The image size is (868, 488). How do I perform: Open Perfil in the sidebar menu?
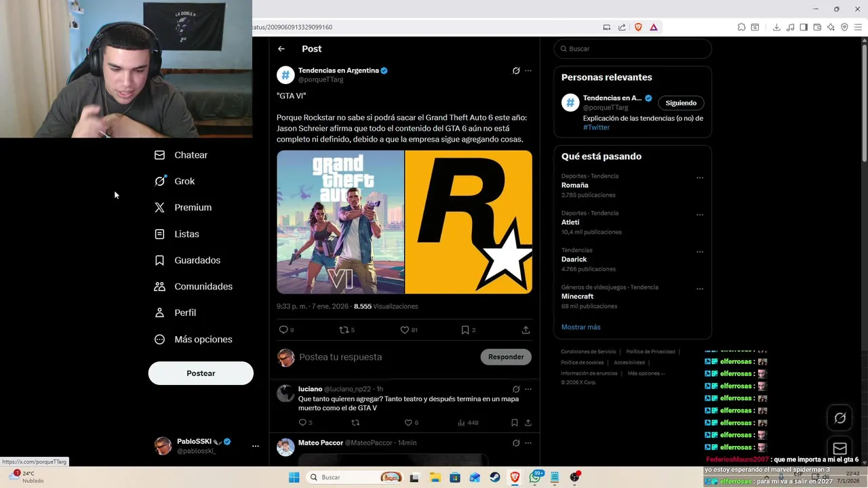(x=175, y=313)
